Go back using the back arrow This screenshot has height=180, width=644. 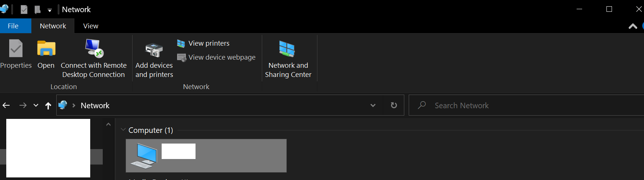(x=6, y=106)
